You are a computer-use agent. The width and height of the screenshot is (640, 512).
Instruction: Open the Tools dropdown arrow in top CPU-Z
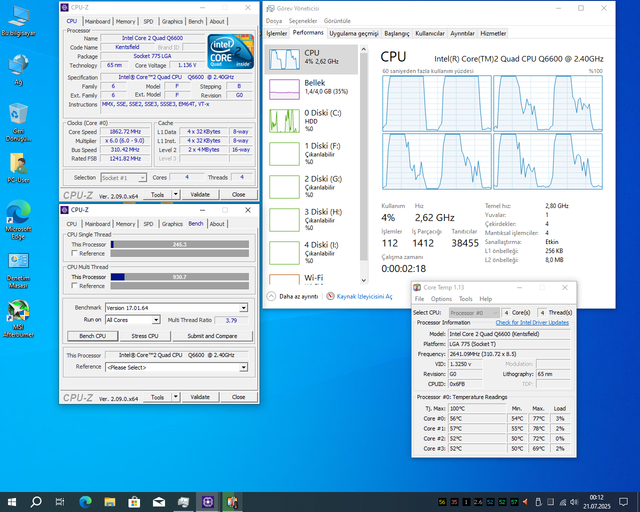tap(176, 194)
